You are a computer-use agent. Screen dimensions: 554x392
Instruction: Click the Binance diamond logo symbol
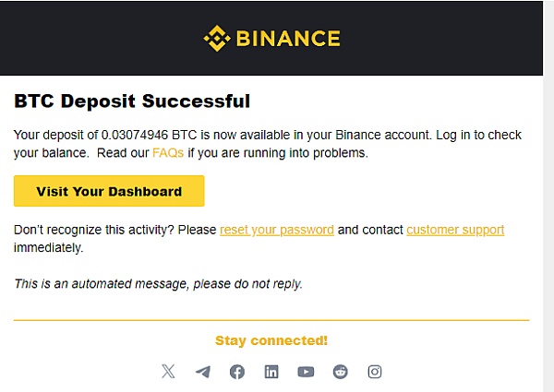click(x=217, y=38)
